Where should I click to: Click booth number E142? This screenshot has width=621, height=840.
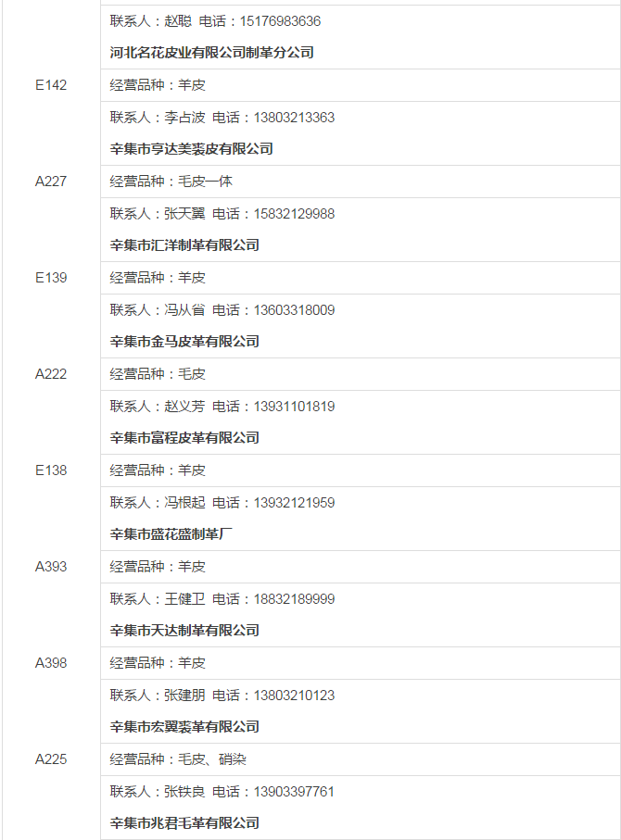click(x=51, y=85)
